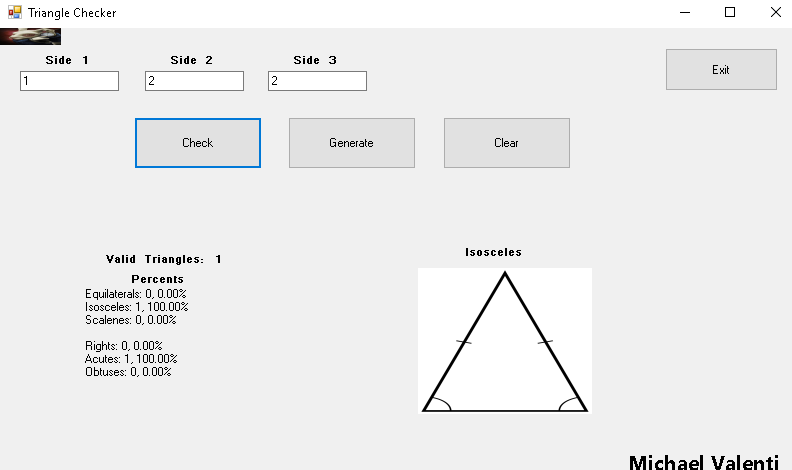Click the small banner image under title bar
This screenshot has height=470, width=792.
tap(30, 37)
